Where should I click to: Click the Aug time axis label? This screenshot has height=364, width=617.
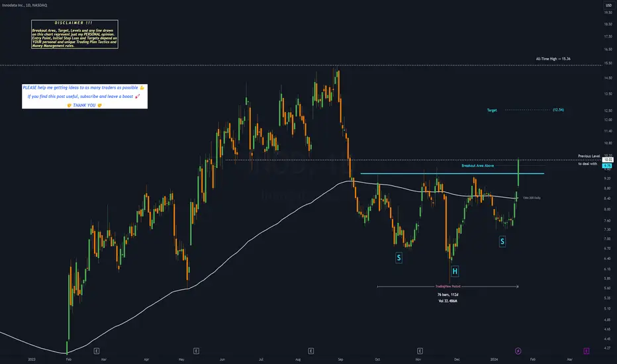(298, 359)
